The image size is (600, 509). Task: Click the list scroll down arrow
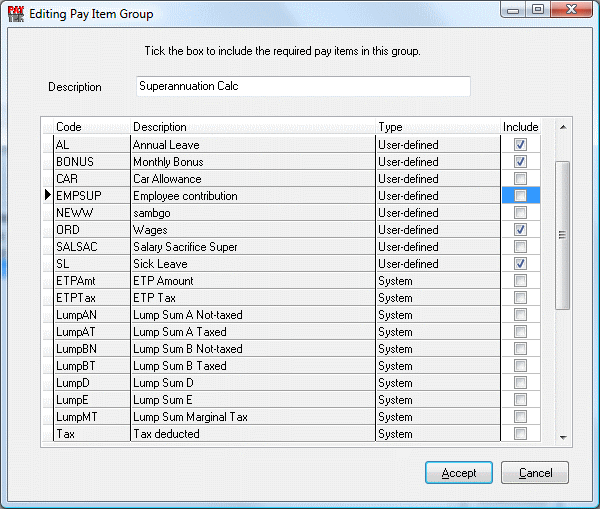563,437
